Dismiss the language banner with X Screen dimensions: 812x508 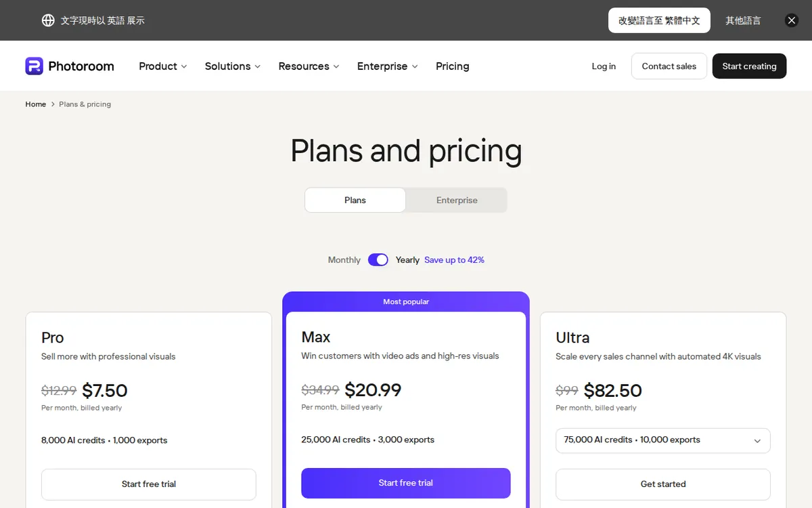792,20
